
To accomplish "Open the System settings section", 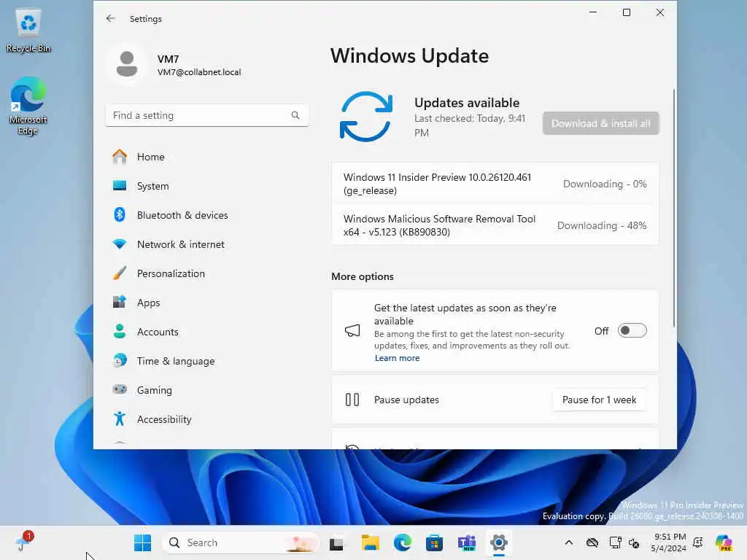I will click(x=206, y=186).
